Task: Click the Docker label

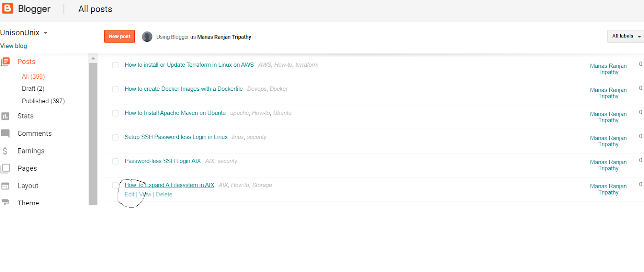Action: click(279, 89)
